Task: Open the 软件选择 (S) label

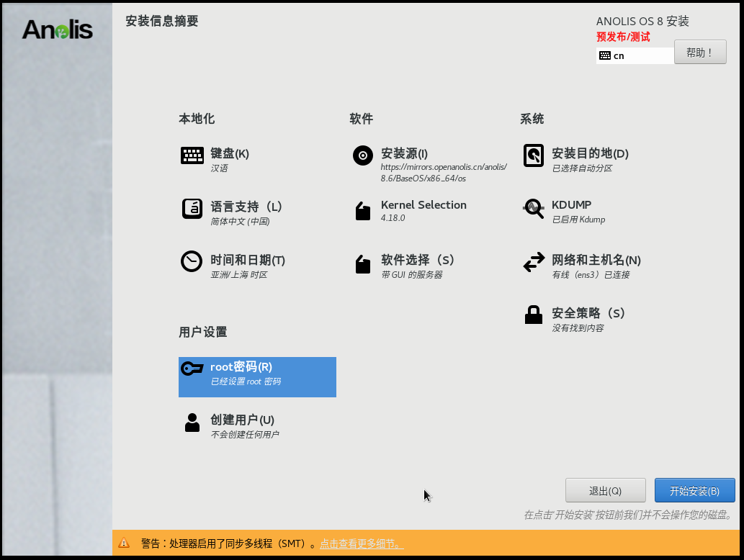Action: 418,260
